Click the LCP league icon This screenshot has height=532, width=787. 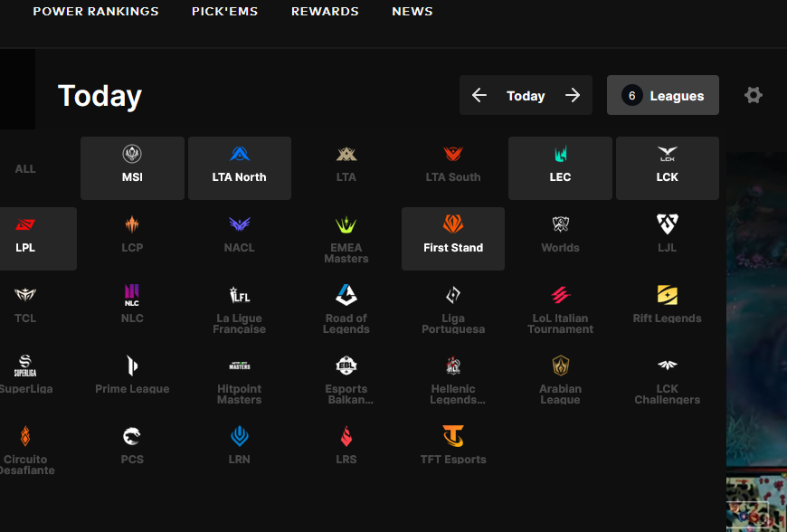tap(132, 224)
